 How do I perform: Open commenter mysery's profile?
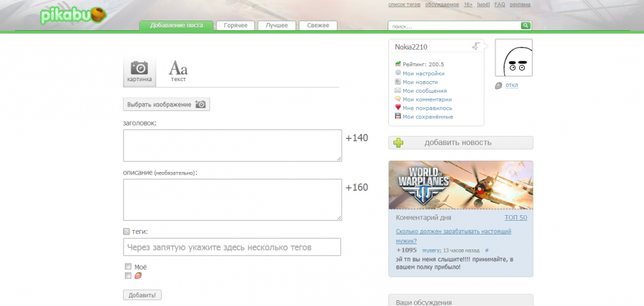pyautogui.click(x=431, y=250)
